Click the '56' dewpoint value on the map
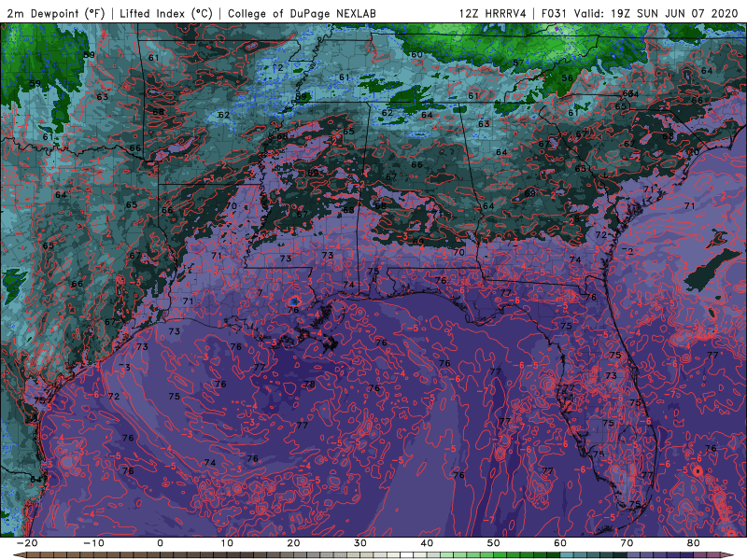 (567, 78)
